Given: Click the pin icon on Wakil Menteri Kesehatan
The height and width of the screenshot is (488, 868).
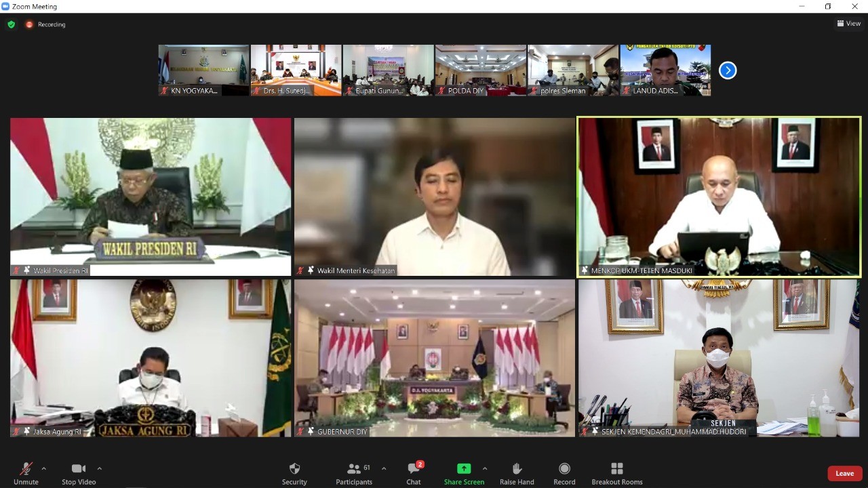Looking at the screenshot, I should [311, 270].
